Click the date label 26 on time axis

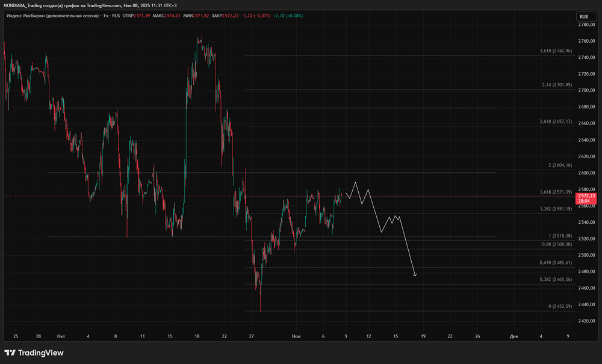tap(477, 336)
